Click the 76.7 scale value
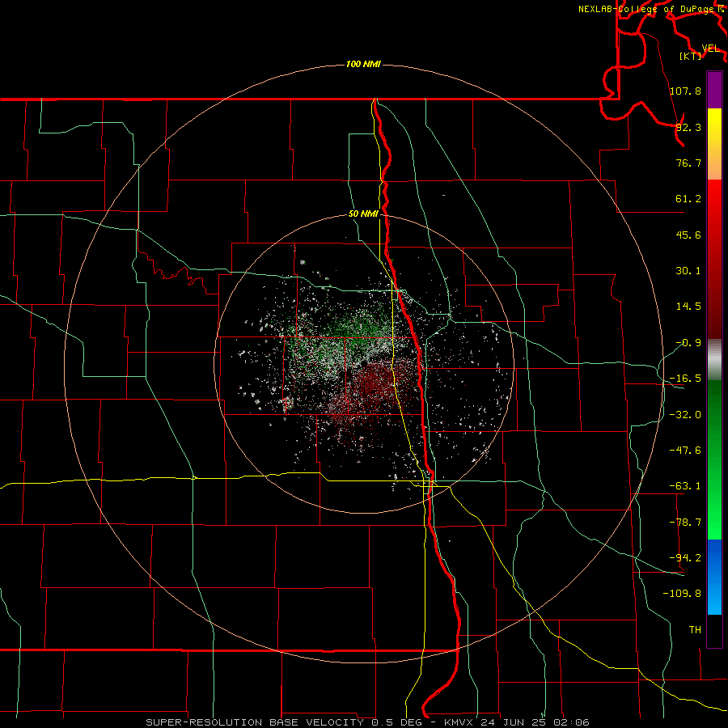728x728 pixels. pos(688,163)
